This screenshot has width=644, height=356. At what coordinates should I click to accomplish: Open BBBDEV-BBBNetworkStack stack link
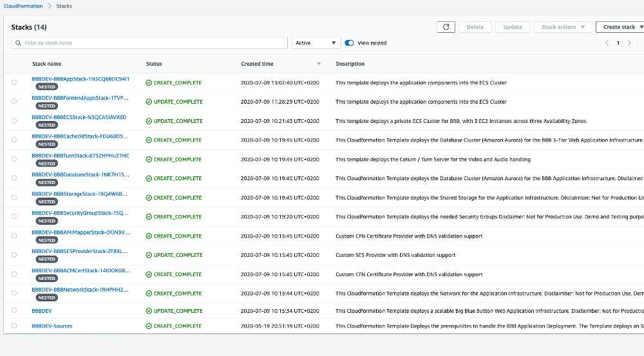point(80,290)
